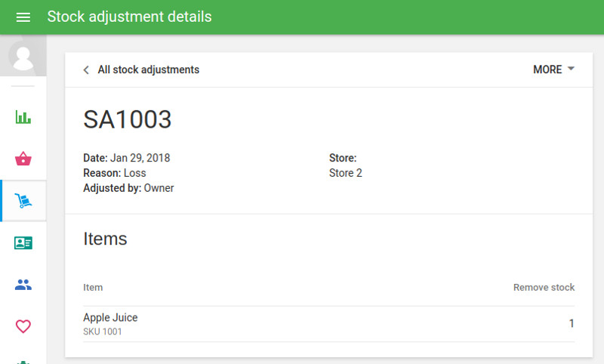This screenshot has width=604, height=364.
Task: Click the date Jan 29, 2018
Action: click(x=140, y=158)
